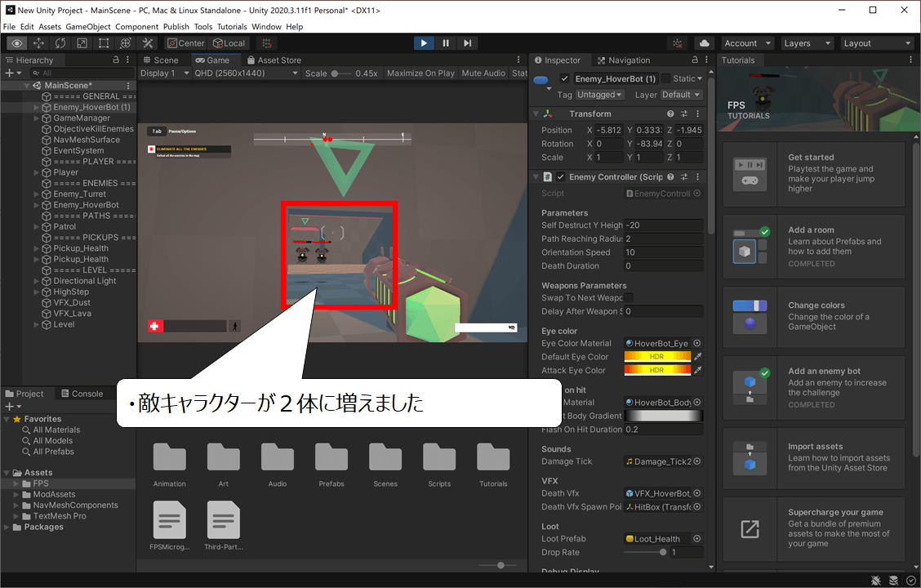Open object picker for Damage Tick

[697, 461]
